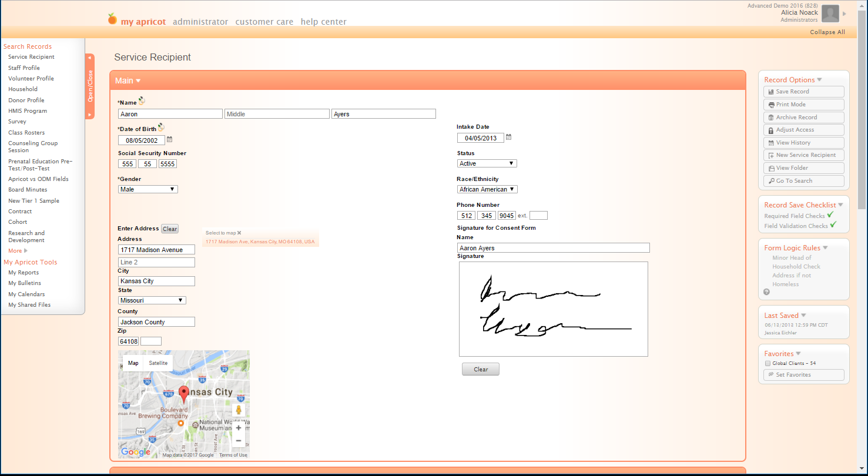The width and height of the screenshot is (868, 476).
Task: Zoom in on the map
Action: pos(239,428)
